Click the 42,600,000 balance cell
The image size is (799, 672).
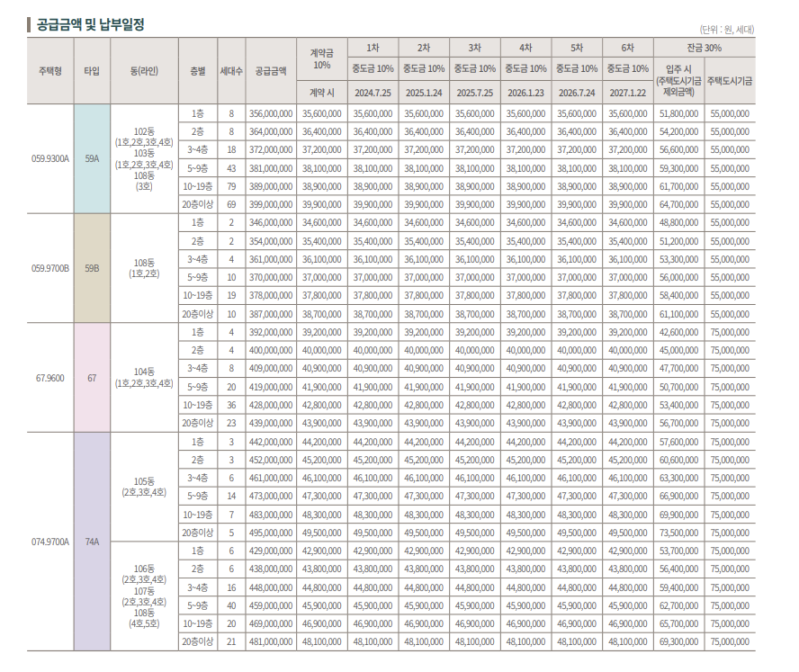click(x=678, y=332)
